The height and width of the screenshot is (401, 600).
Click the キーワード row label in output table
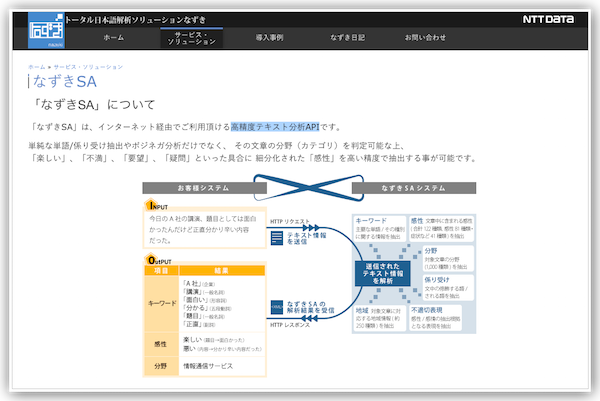[161, 303]
